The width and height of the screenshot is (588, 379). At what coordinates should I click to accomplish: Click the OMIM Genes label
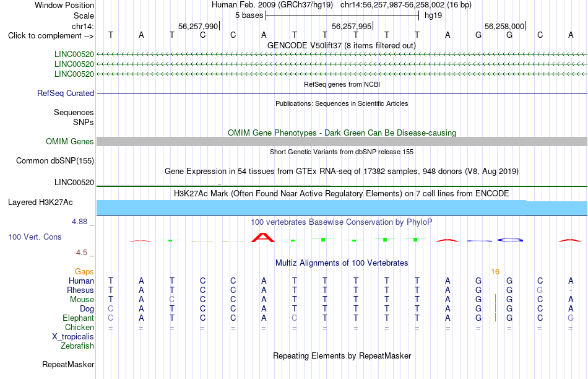[x=70, y=141]
